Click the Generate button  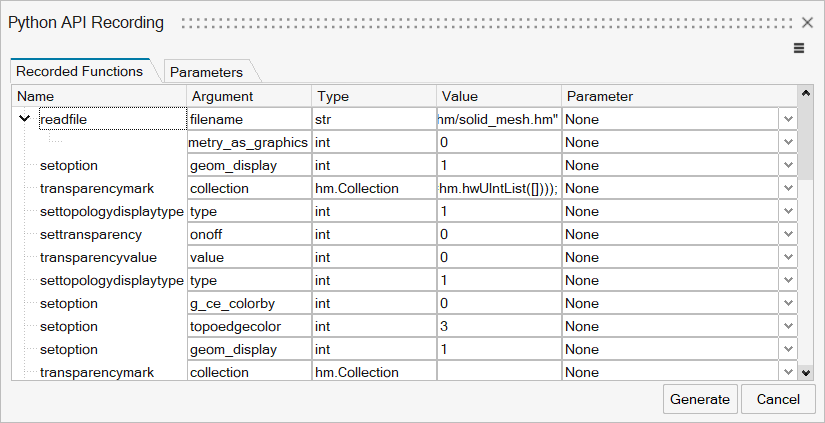pos(700,399)
